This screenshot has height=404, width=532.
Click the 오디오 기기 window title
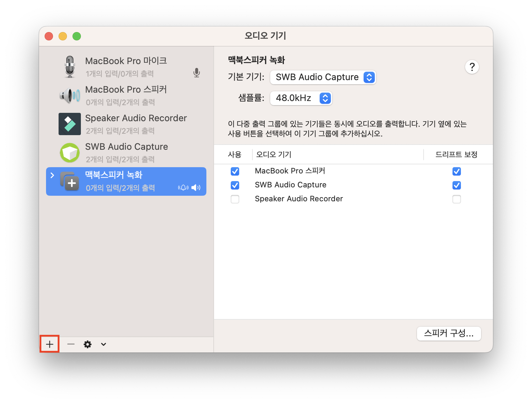(265, 36)
